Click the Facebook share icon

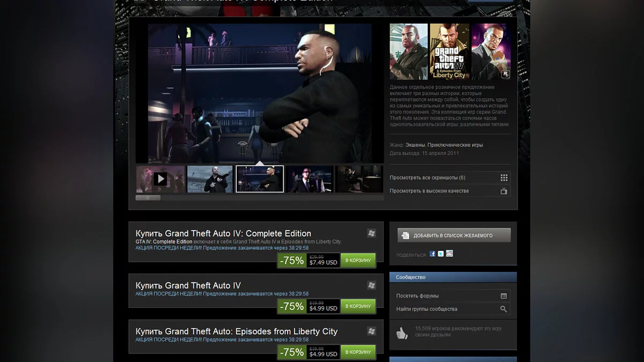433,254
